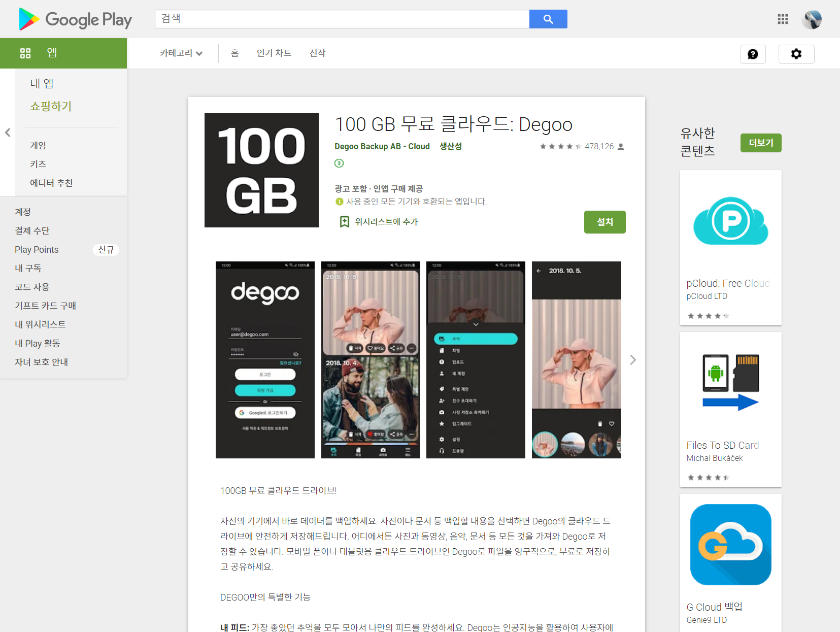Click pCloud LTD developer name
Image resolution: width=840 pixels, height=632 pixels.
[707, 296]
